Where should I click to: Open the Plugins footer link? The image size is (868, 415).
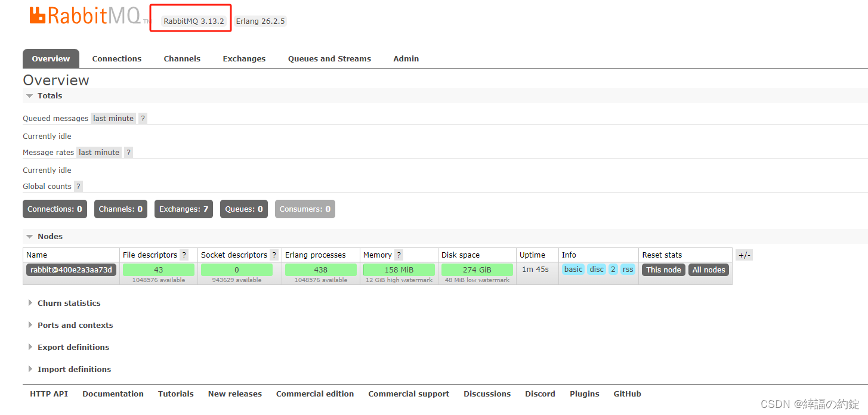tap(585, 394)
